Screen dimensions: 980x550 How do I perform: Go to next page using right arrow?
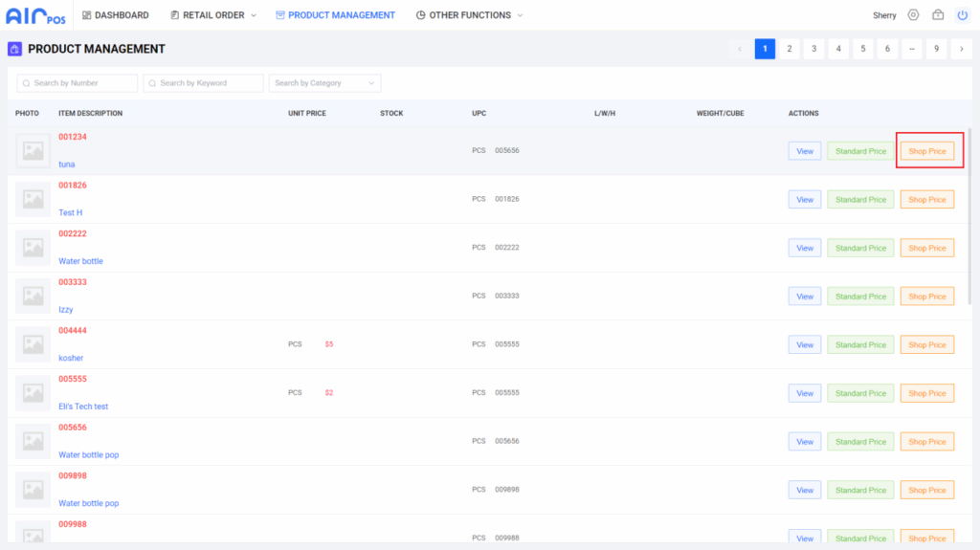coord(962,49)
